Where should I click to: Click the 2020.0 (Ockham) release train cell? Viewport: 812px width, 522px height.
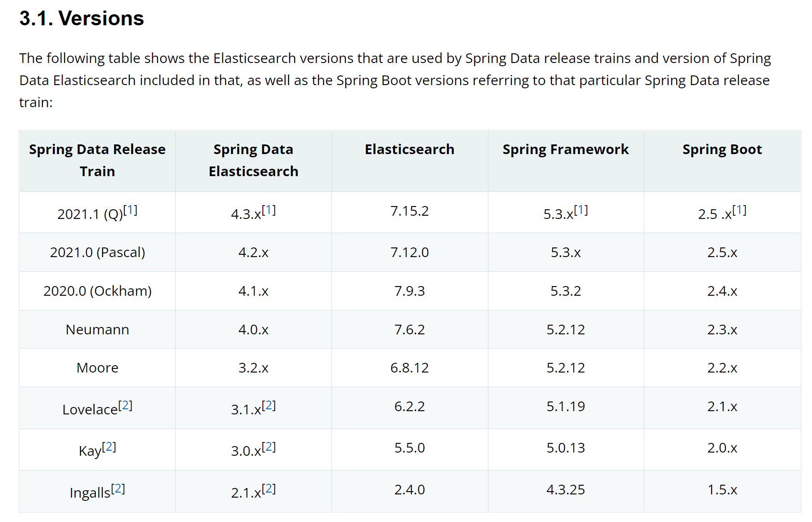(97, 291)
